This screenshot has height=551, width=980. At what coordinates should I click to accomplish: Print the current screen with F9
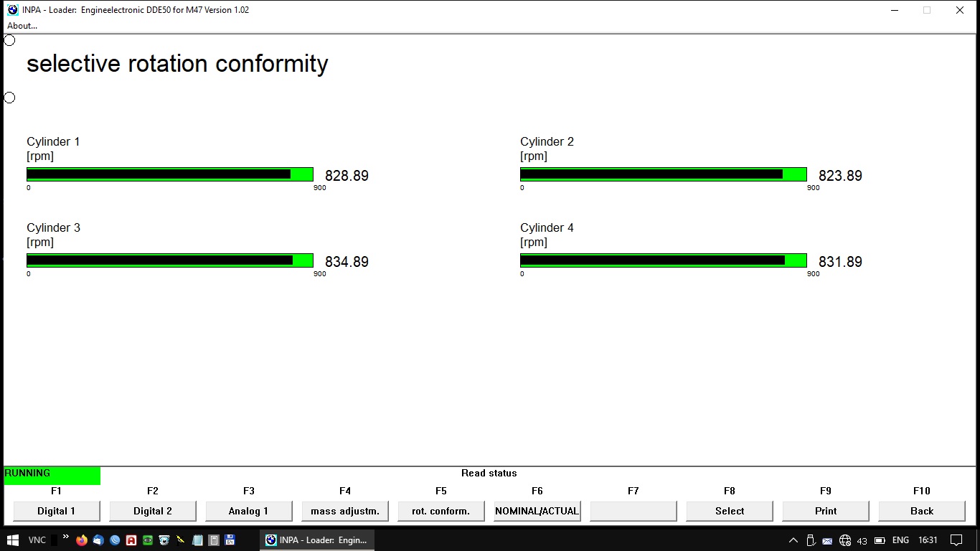pyautogui.click(x=826, y=511)
